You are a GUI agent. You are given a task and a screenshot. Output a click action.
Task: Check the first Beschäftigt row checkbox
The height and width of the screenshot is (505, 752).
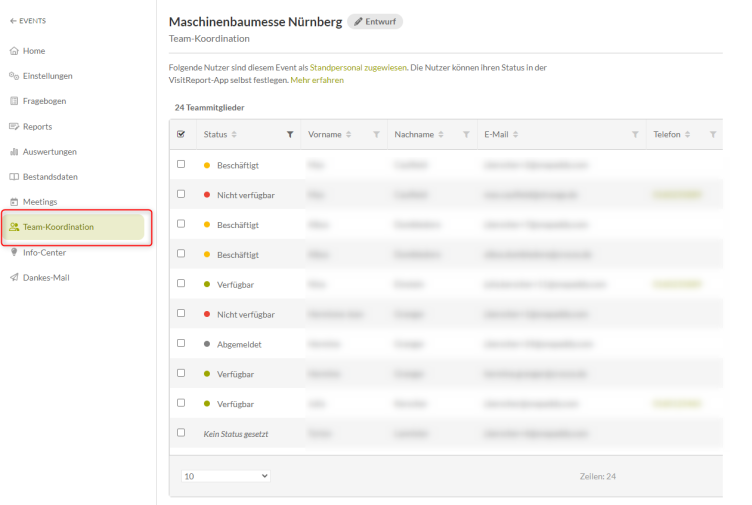[x=181, y=164]
